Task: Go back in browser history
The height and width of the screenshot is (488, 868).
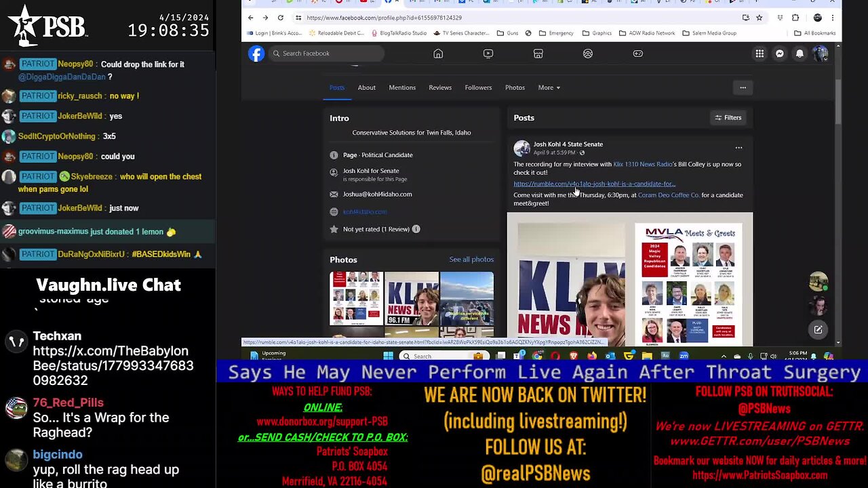Action: 250,18
